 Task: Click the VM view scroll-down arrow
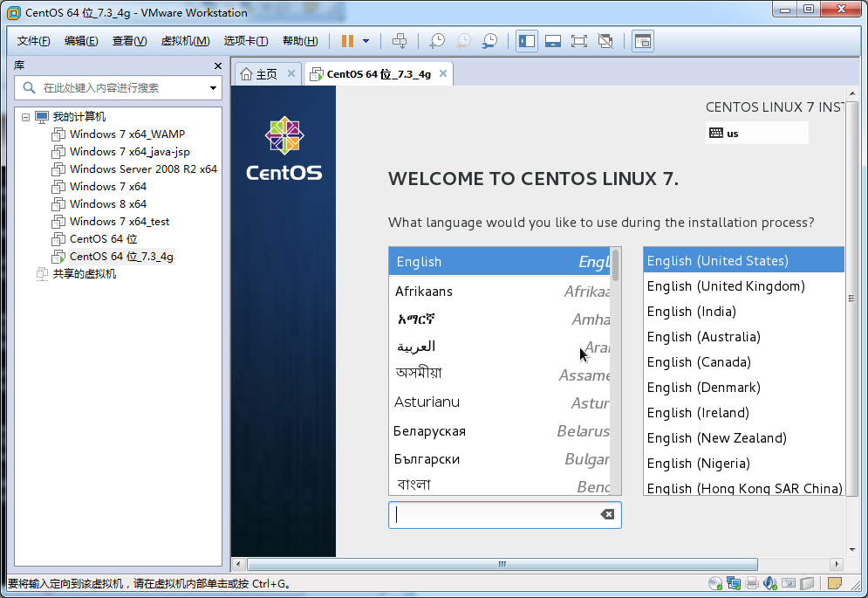coord(852,550)
